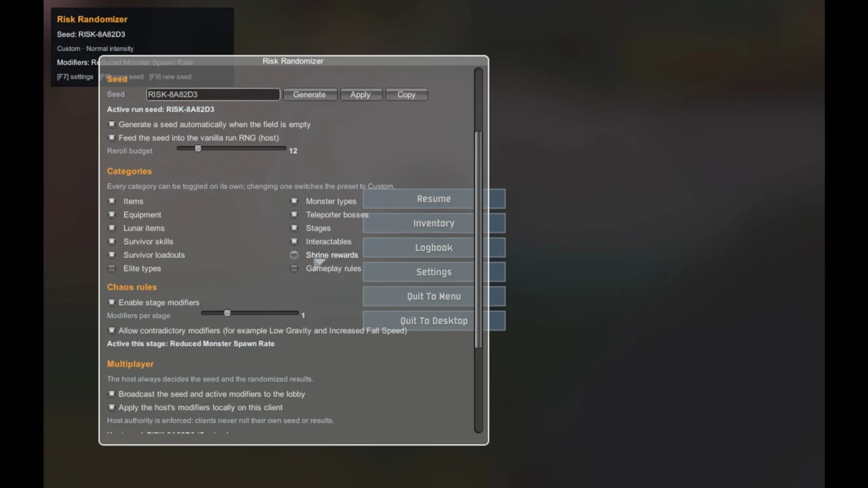Click the Active run seed text

pyautogui.click(x=160, y=109)
